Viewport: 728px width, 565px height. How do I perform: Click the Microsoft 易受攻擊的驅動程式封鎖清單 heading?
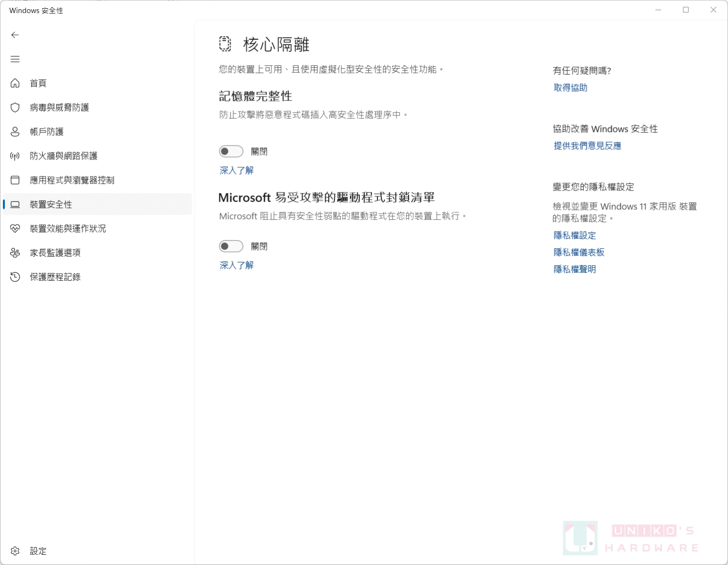pyautogui.click(x=327, y=197)
